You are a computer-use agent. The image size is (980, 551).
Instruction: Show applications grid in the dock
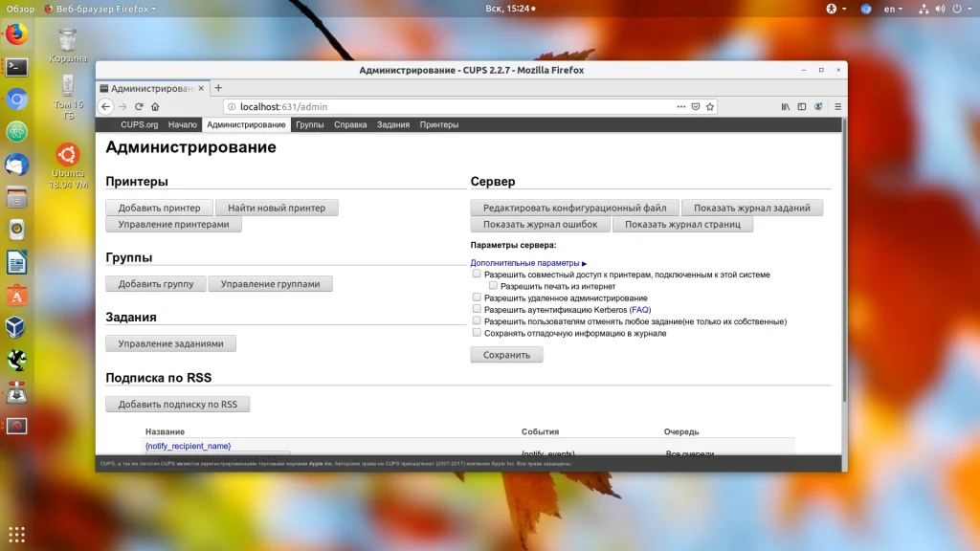(17, 535)
